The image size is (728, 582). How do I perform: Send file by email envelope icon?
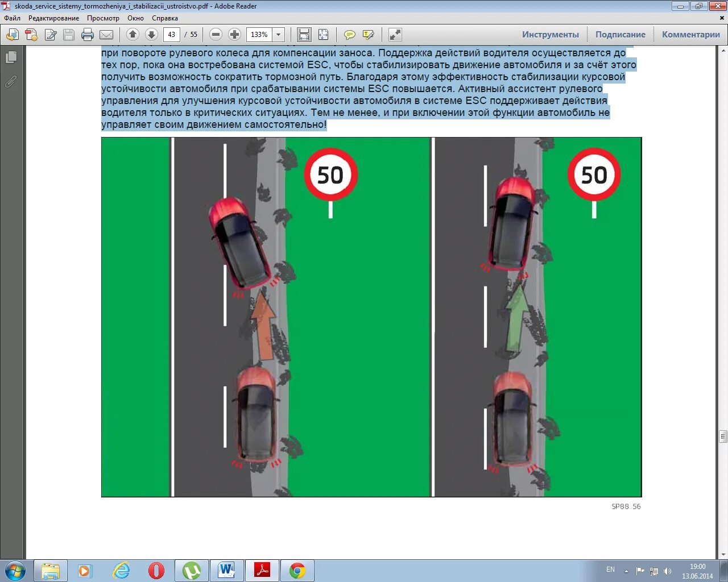(x=106, y=35)
